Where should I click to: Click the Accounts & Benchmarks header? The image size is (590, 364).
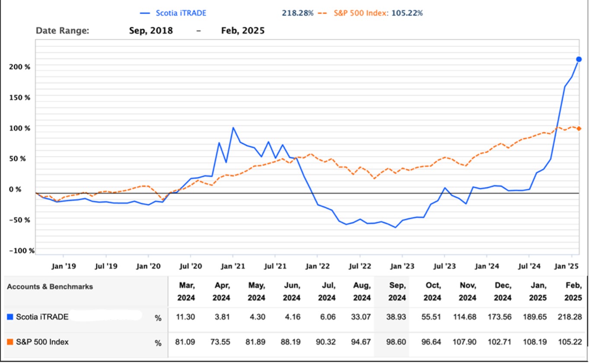50,286
